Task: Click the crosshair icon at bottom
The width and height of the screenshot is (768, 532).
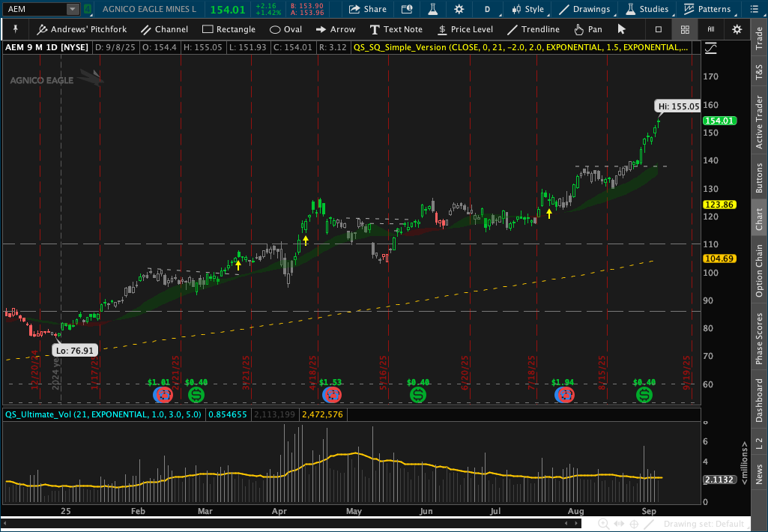Action: [635, 525]
